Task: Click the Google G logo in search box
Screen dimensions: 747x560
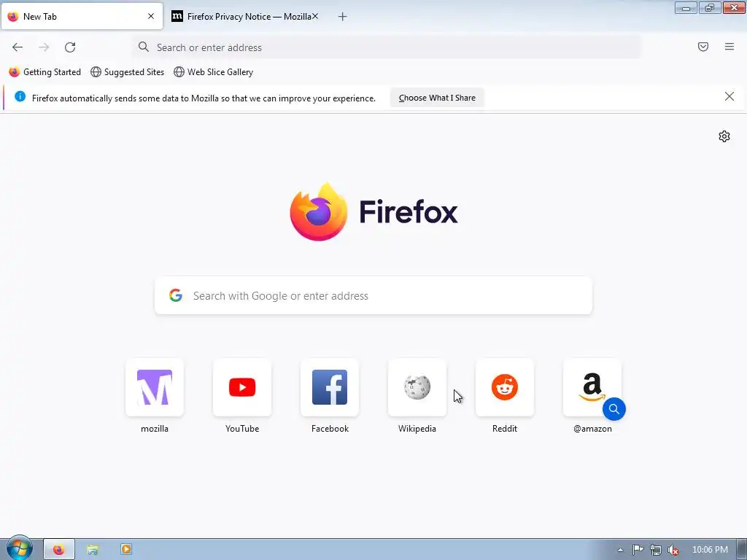Action: pos(176,295)
